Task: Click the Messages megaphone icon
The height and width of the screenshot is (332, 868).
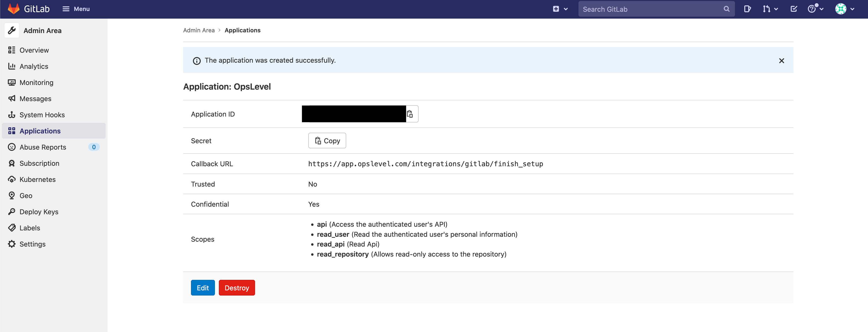Action: 12,98
